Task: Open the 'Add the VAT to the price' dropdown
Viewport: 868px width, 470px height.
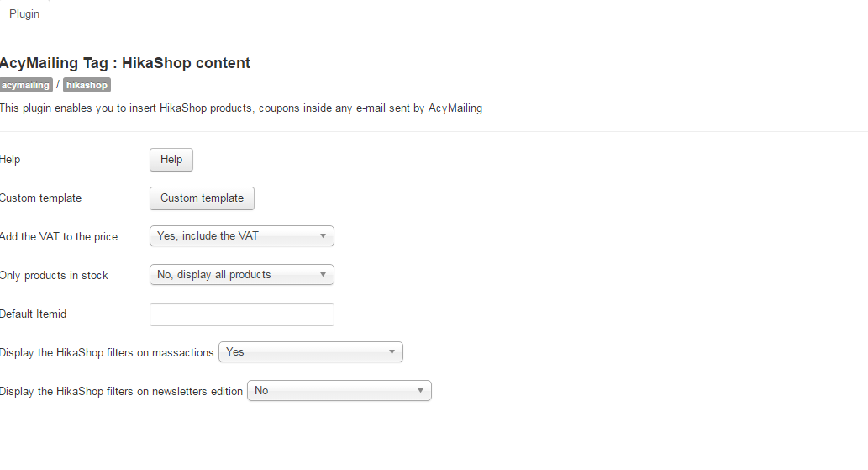Action: [242, 235]
